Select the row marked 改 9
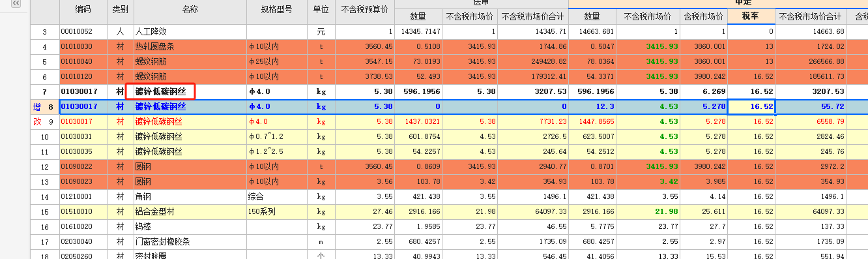The height and width of the screenshot is (259, 868). click(45, 121)
